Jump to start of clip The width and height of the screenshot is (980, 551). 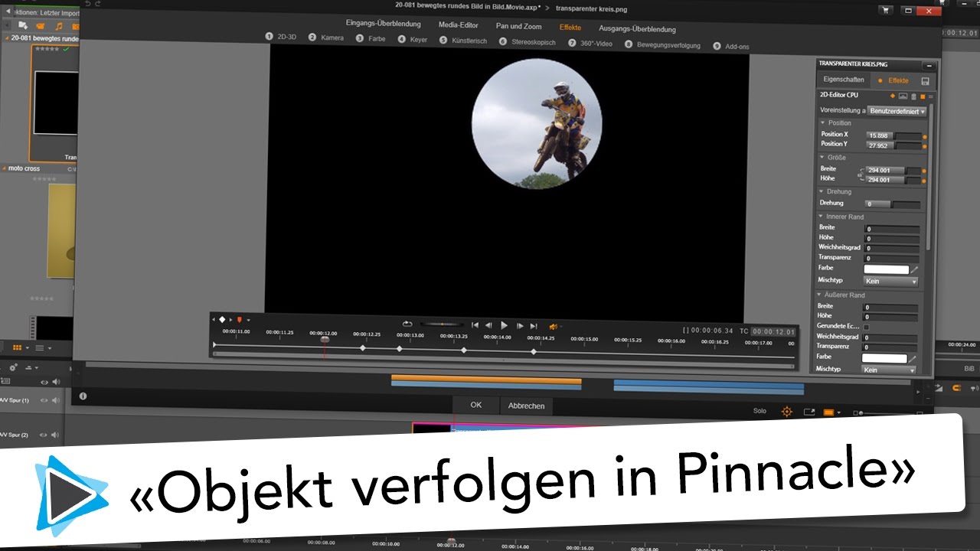(x=475, y=325)
